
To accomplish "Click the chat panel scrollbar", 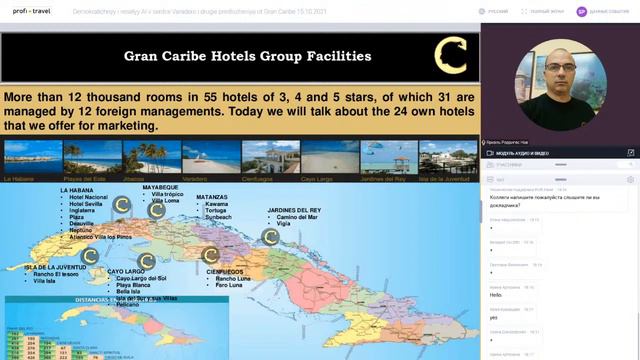I will [638, 335].
